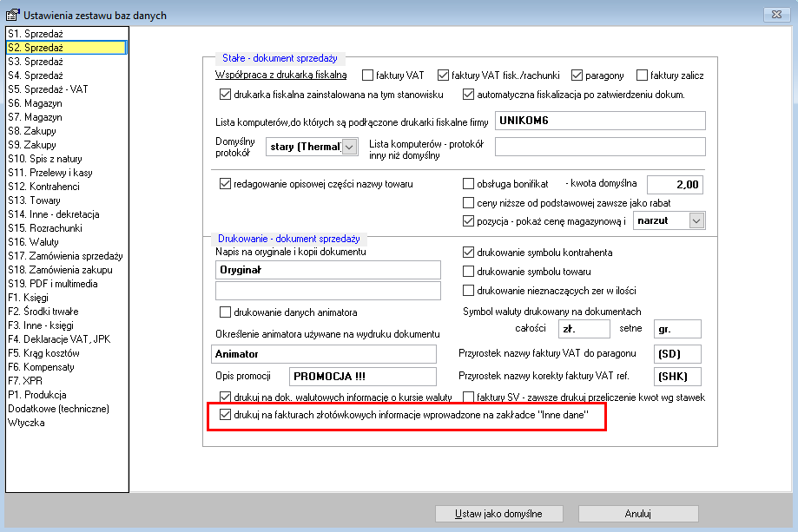Click the Oryginał document label field
Screen dimensions: 798x532
tap(327, 270)
